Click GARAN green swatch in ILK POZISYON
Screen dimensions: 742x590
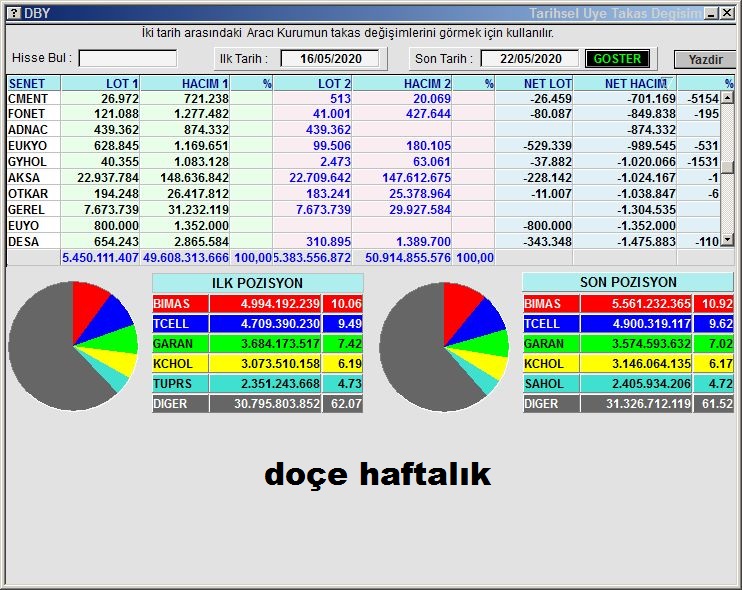(180, 343)
